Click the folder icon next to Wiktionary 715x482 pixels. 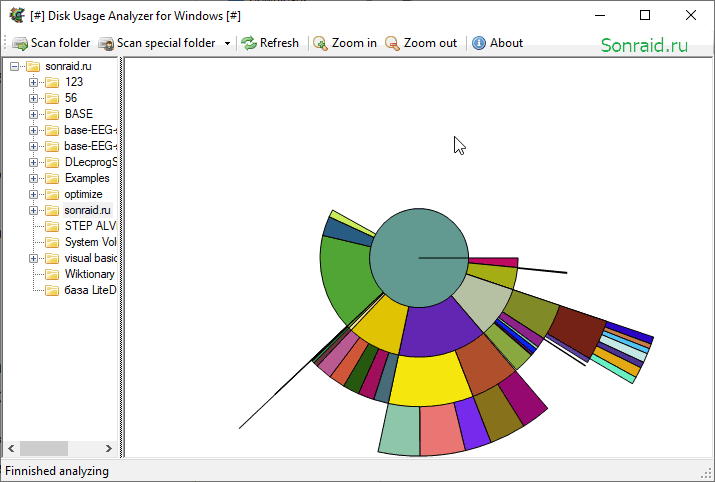tap(52, 275)
